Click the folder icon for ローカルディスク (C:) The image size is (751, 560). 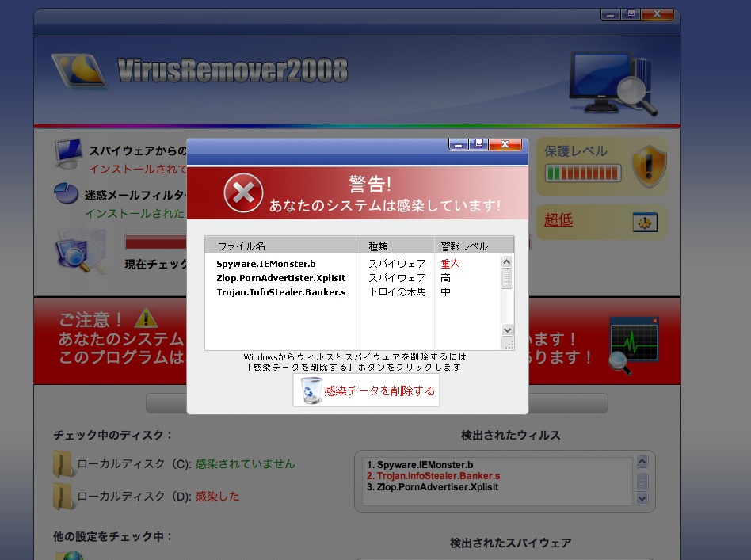coord(63,463)
